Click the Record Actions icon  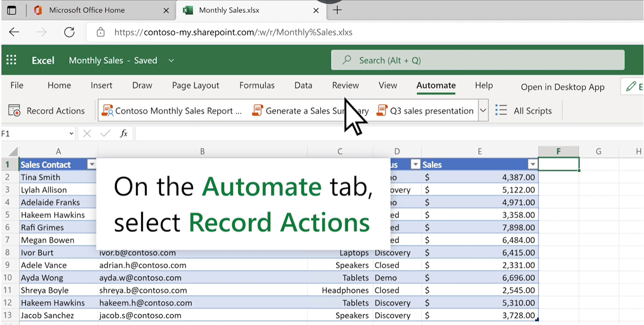coord(14,111)
